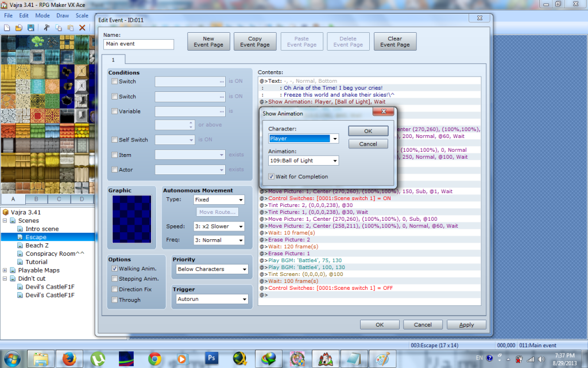Screen dimensions: 588x368
Task: Click Apply in the Edit Event dialog
Action: pyautogui.click(x=466, y=325)
